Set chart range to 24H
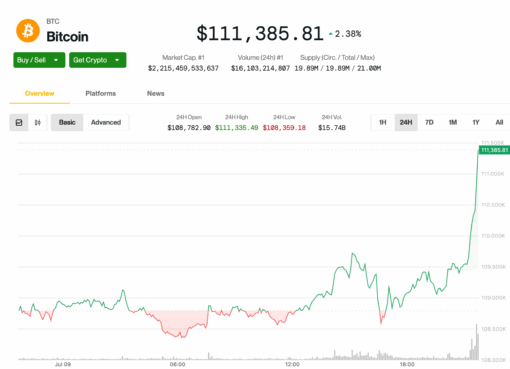Viewport: 510px width, 369px height. [x=406, y=122]
